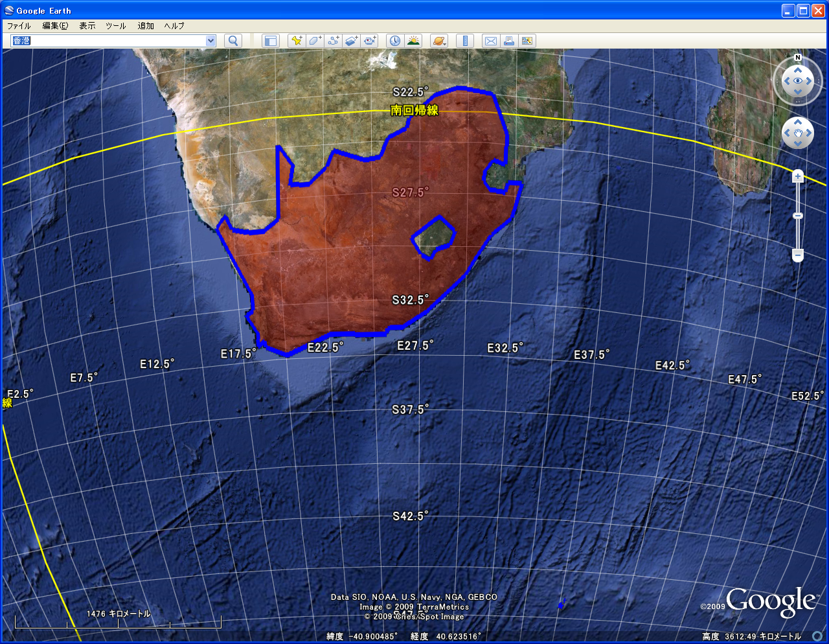Show historical imagery clock
This screenshot has height=644, width=829.
(394, 41)
